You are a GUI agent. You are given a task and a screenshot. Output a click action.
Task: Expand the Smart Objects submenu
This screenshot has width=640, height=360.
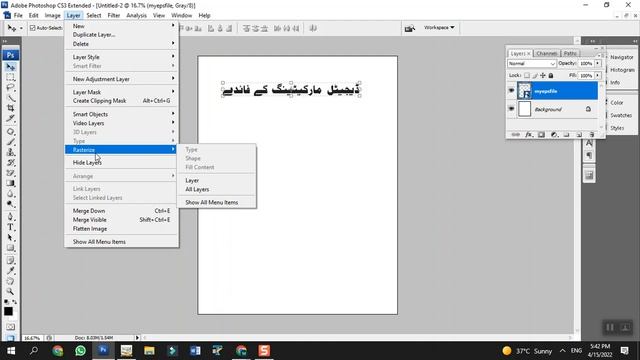click(x=122, y=114)
